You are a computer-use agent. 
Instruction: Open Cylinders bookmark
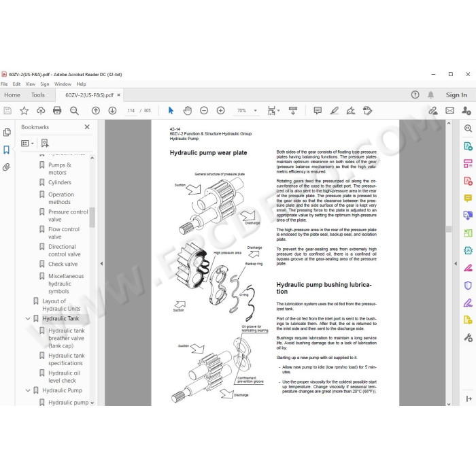(60, 182)
